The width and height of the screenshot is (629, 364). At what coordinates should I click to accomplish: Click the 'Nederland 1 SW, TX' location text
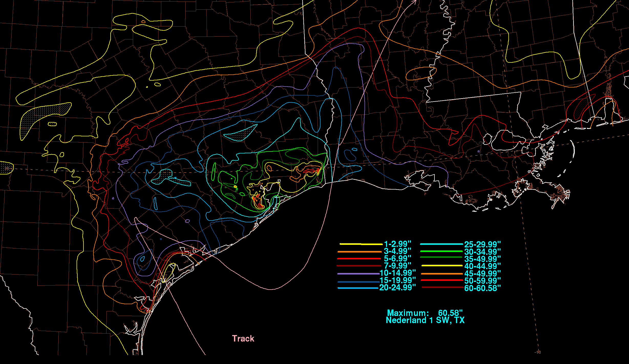[x=425, y=320]
